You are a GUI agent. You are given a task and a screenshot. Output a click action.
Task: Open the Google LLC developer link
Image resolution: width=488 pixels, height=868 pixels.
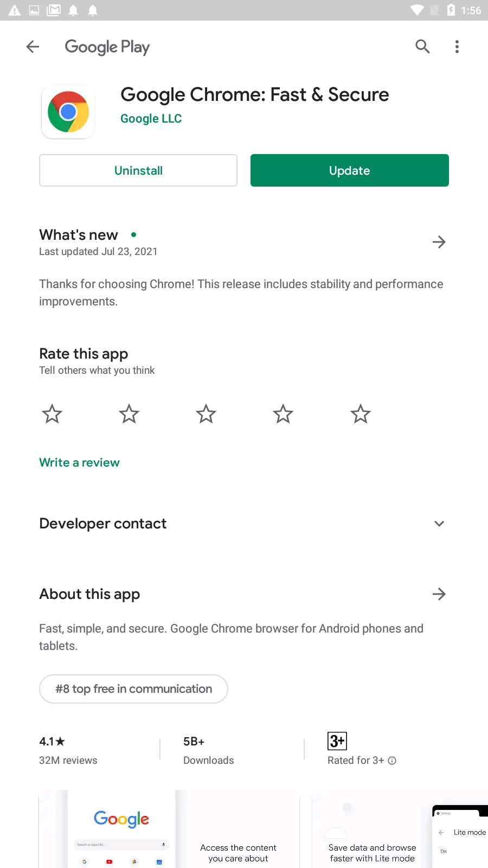(151, 119)
